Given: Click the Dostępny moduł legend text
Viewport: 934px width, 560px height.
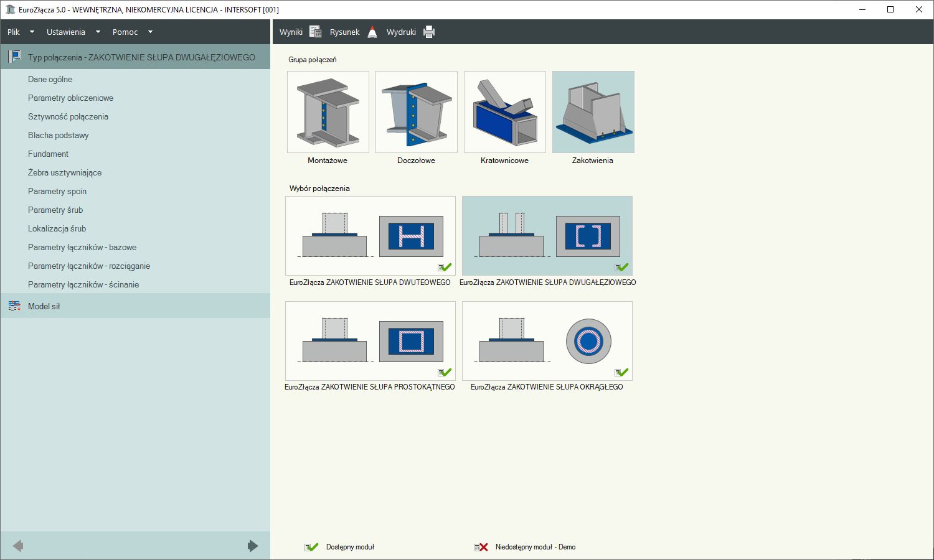Looking at the screenshot, I should [x=350, y=547].
